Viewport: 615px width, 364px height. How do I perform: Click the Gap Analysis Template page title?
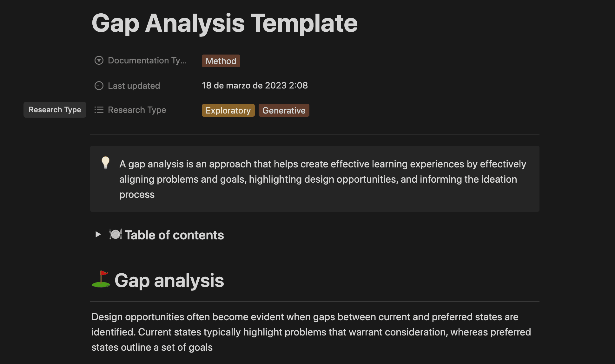(x=224, y=23)
